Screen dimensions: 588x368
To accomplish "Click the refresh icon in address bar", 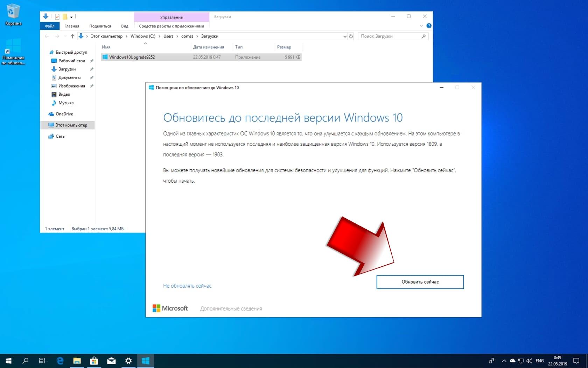I will tap(351, 36).
